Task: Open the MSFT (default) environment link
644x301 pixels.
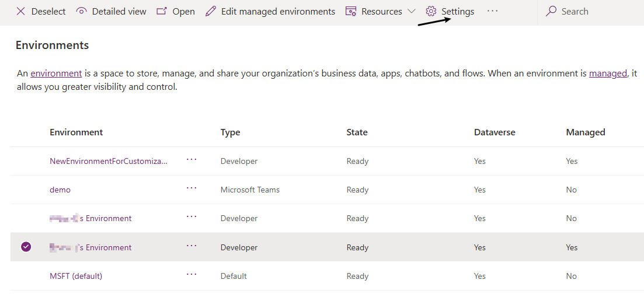Action: coord(76,276)
